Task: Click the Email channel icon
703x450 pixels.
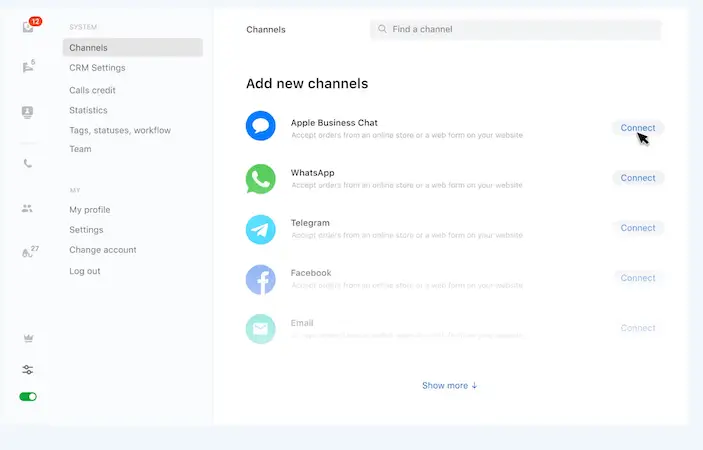Action: pyautogui.click(x=260, y=329)
